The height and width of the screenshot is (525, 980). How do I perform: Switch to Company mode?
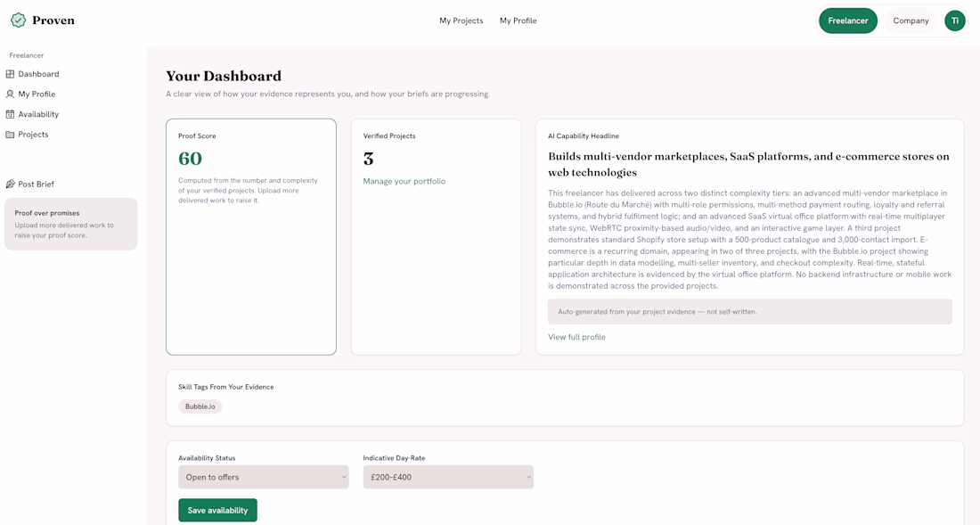tap(911, 21)
